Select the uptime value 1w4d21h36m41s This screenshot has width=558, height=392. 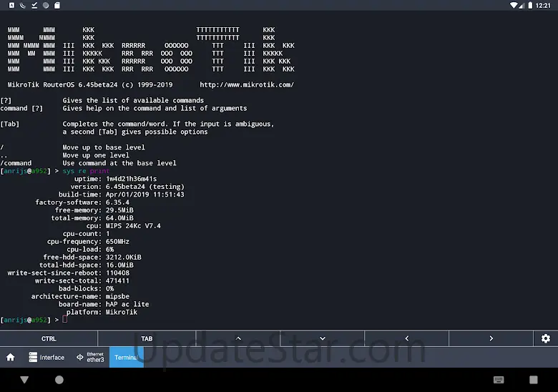(131, 179)
